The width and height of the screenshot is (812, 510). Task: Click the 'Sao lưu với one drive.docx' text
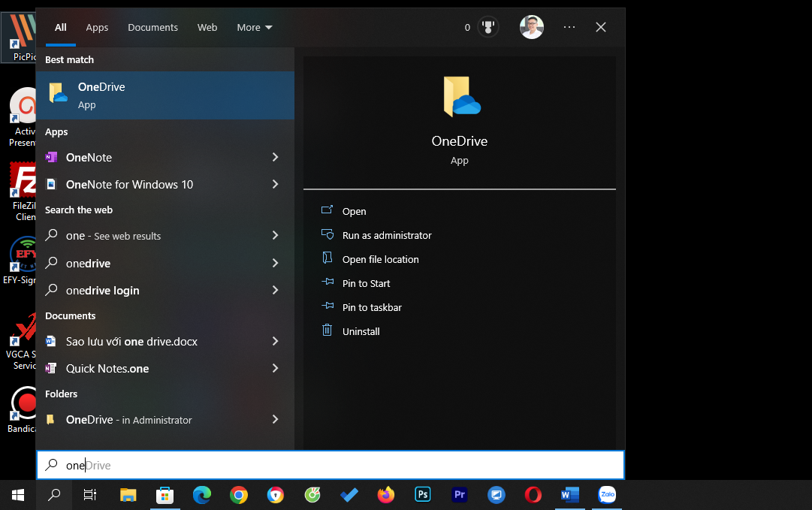click(131, 342)
